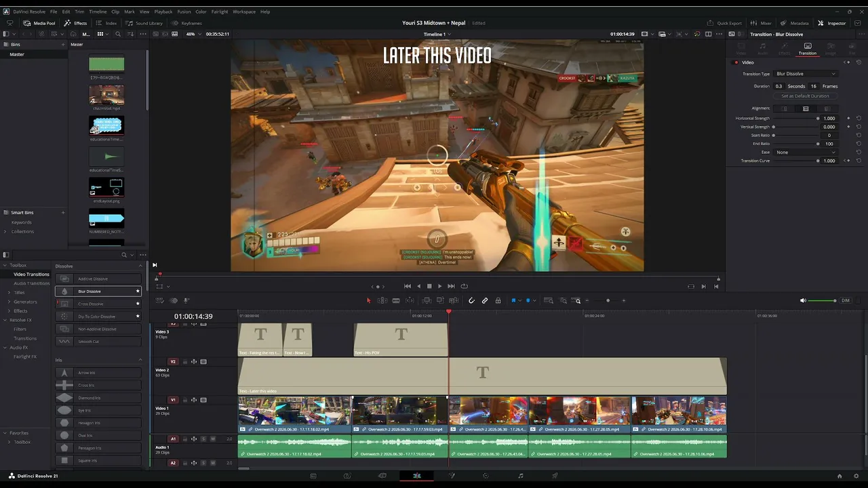The height and width of the screenshot is (488, 868).
Task: Open the Ease dropdown
Action: [x=806, y=152]
